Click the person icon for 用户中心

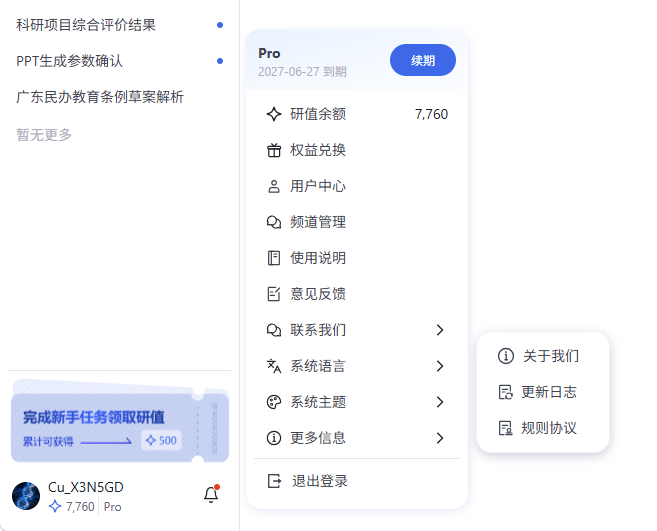click(x=274, y=186)
